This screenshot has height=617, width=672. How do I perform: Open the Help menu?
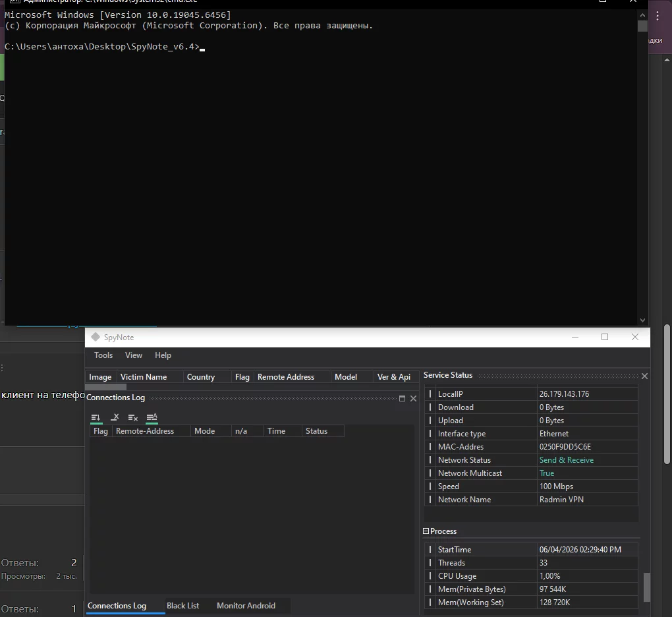pyautogui.click(x=163, y=355)
